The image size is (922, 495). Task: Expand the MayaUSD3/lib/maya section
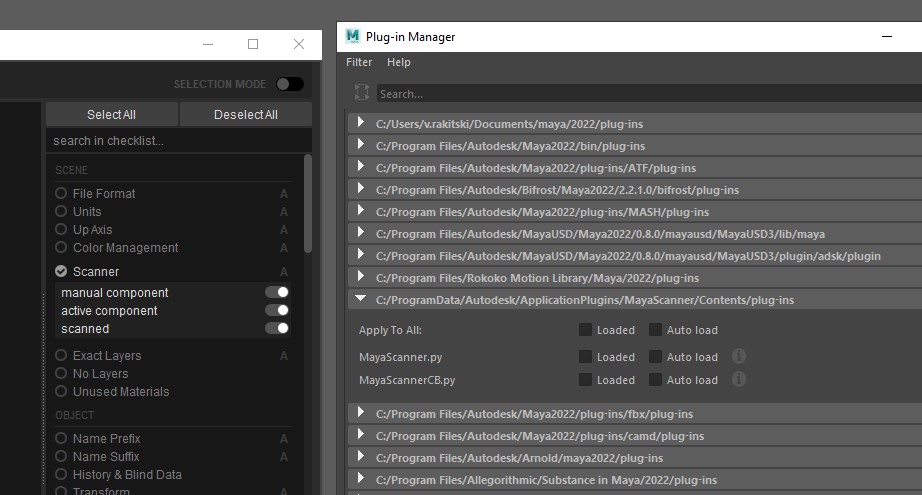coord(360,232)
